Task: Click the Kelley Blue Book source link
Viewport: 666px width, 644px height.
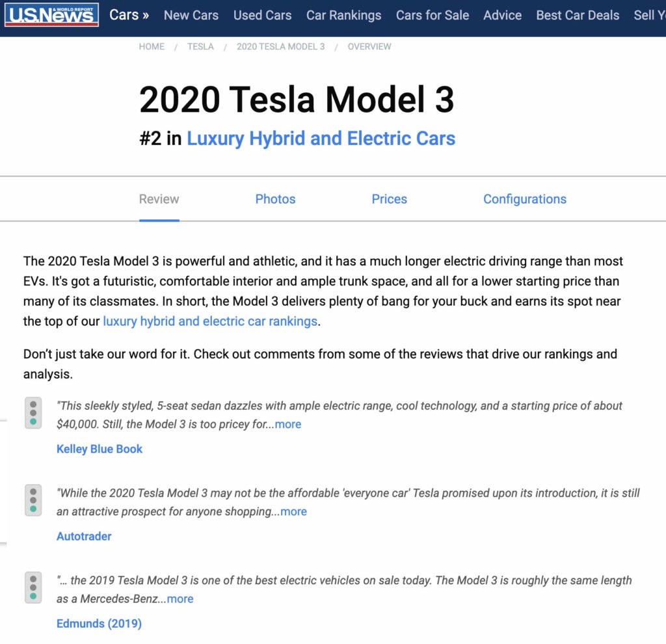Action: [100, 449]
